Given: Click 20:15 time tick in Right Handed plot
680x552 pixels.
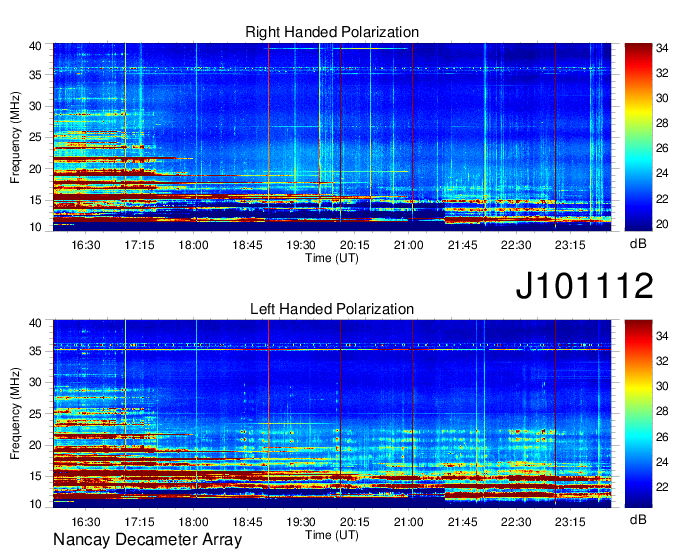Looking at the screenshot, I should 355,245.
